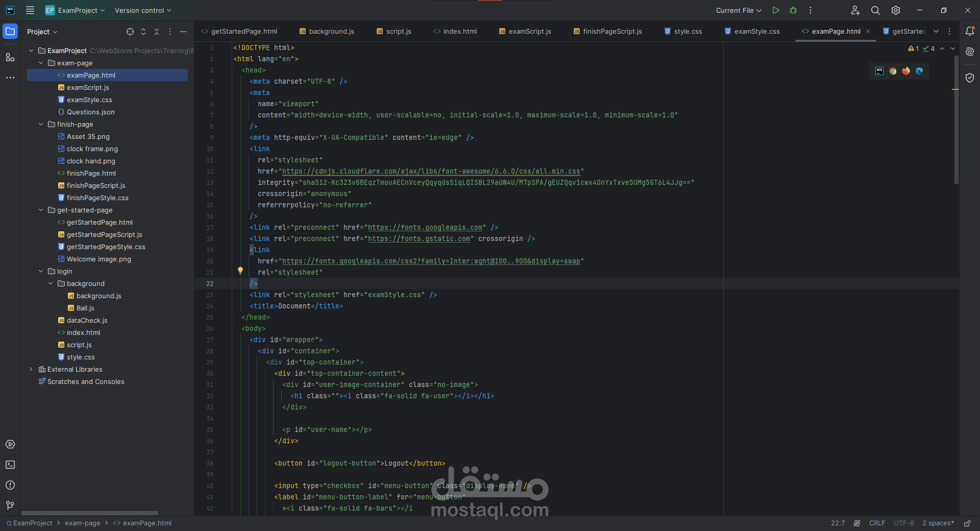The width and height of the screenshot is (980, 531).
Task: Open the Services tool window
Action: (x=10, y=444)
